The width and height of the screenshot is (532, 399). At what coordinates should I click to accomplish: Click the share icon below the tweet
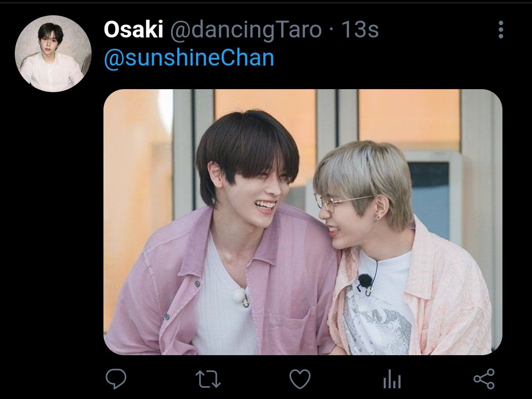pos(484,379)
